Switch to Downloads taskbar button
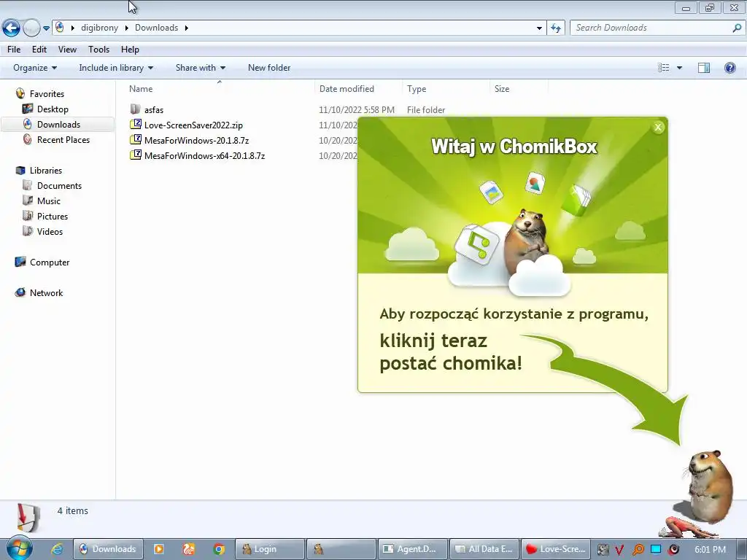Image resolution: width=747 pixels, height=560 pixels. pyautogui.click(x=107, y=549)
